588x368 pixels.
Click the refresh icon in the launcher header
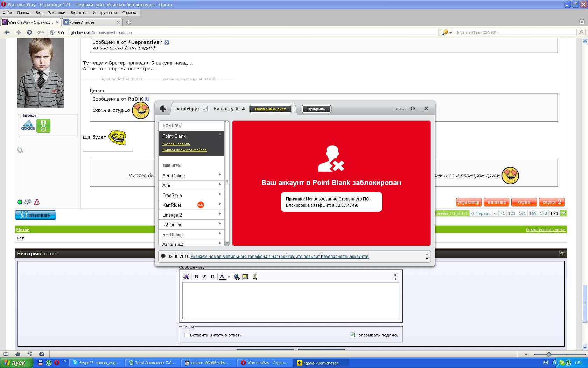(x=413, y=109)
